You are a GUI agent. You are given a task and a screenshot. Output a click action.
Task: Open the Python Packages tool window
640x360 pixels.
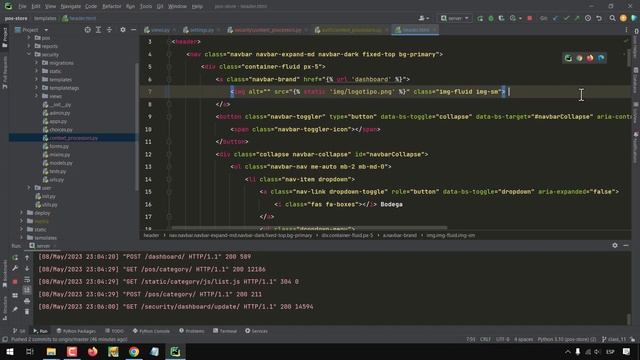[76, 331]
